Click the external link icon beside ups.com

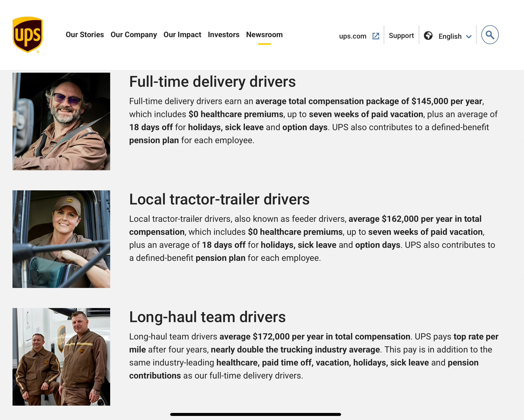376,36
